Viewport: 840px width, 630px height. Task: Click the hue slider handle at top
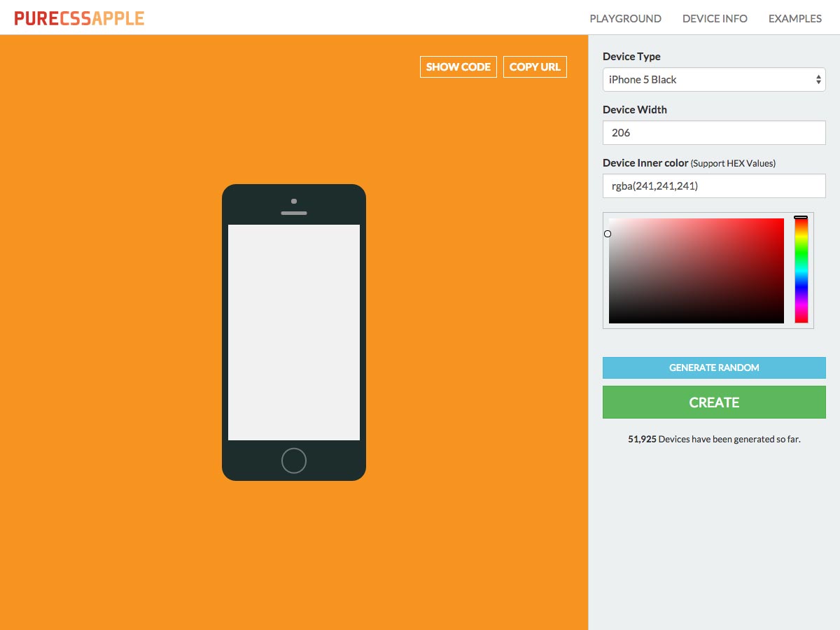[801, 218]
